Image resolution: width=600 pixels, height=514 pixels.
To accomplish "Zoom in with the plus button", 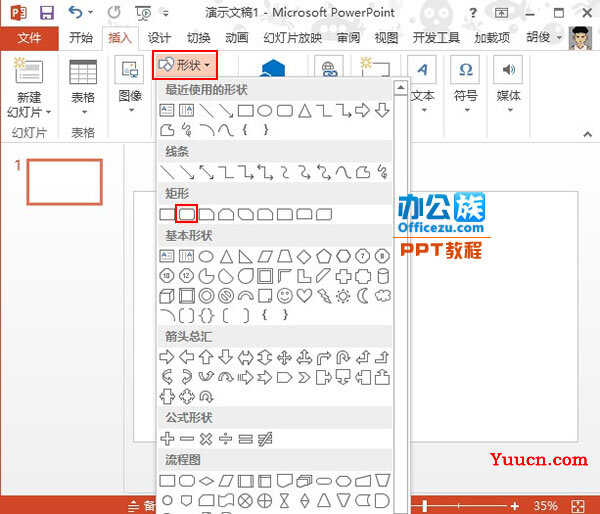I will point(515,506).
